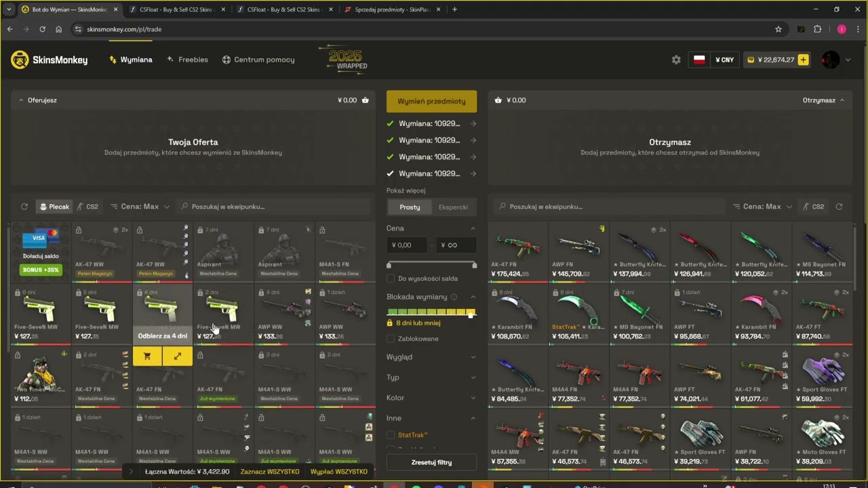Click the browser back arrow
Image resolution: width=868 pixels, height=488 pixels.
point(9,29)
